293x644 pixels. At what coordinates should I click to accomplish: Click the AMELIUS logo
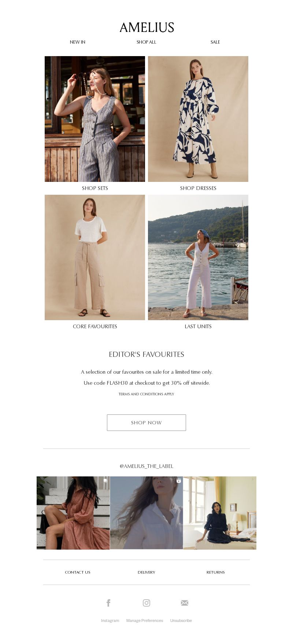click(146, 28)
